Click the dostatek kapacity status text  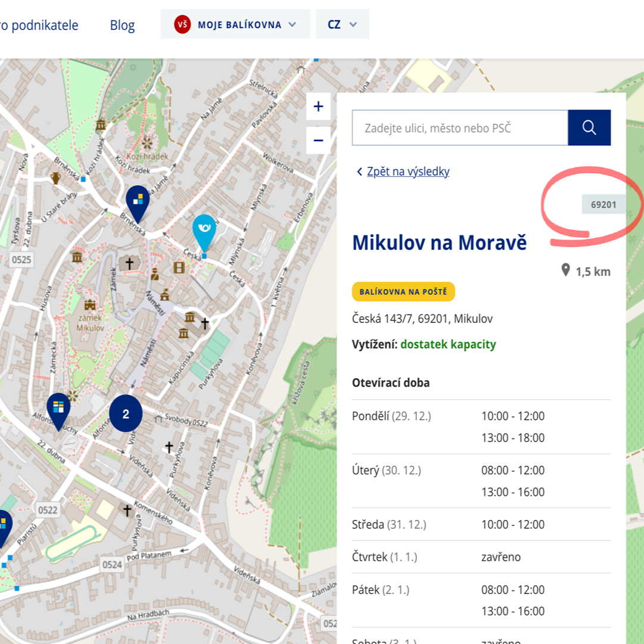(448, 344)
